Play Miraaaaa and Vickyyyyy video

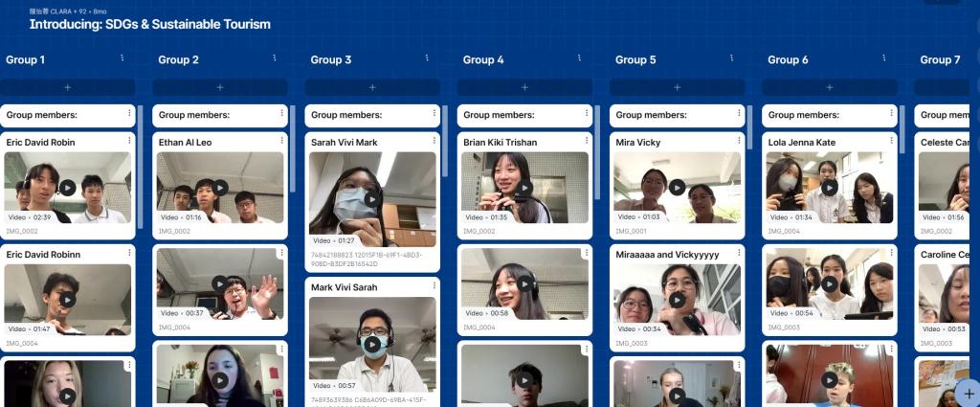click(677, 300)
